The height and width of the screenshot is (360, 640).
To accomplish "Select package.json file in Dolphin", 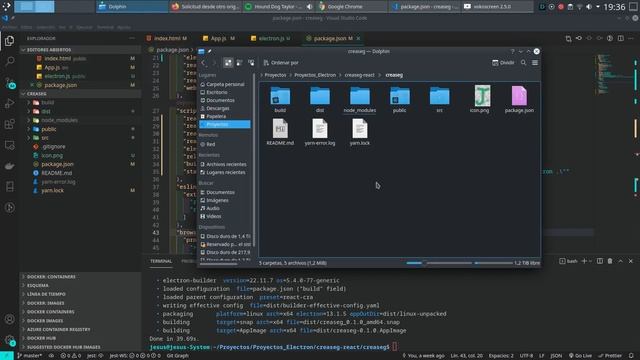I will click(519, 99).
